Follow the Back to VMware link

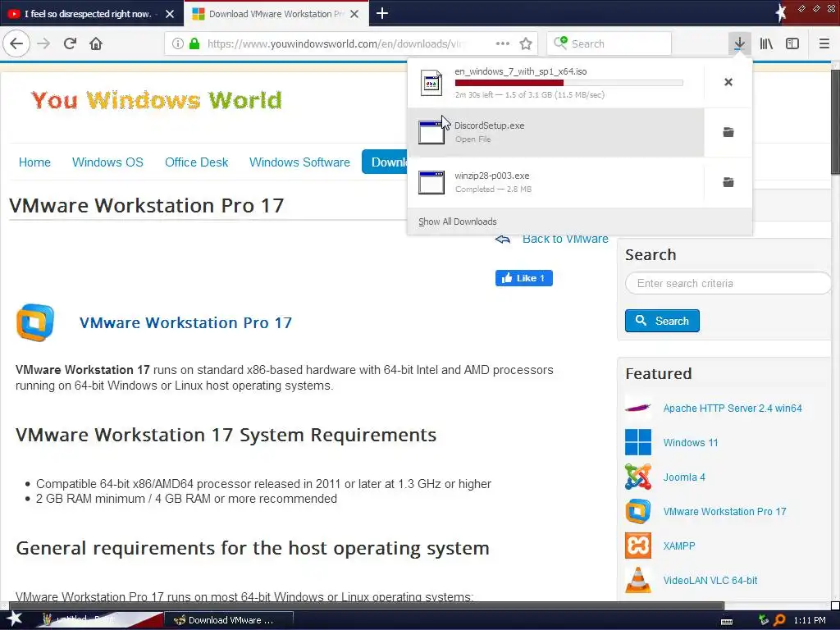point(565,240)
